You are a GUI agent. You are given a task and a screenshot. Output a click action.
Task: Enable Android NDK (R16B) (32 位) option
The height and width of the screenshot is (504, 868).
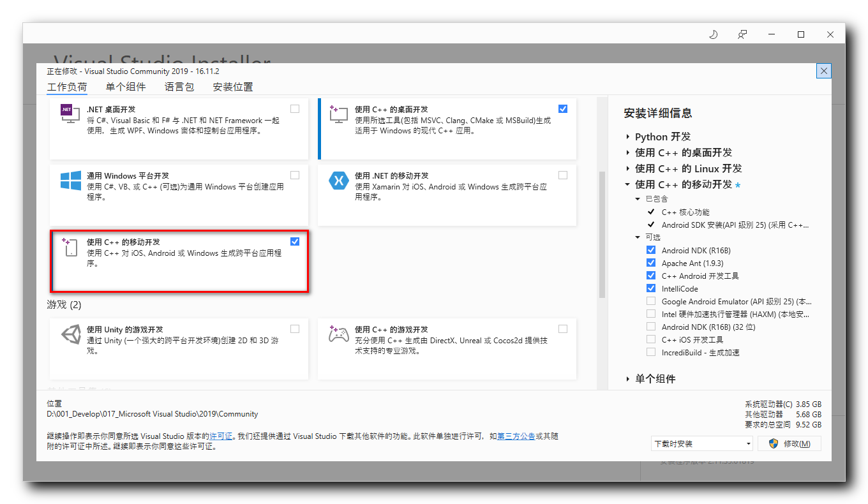point(650,327)
